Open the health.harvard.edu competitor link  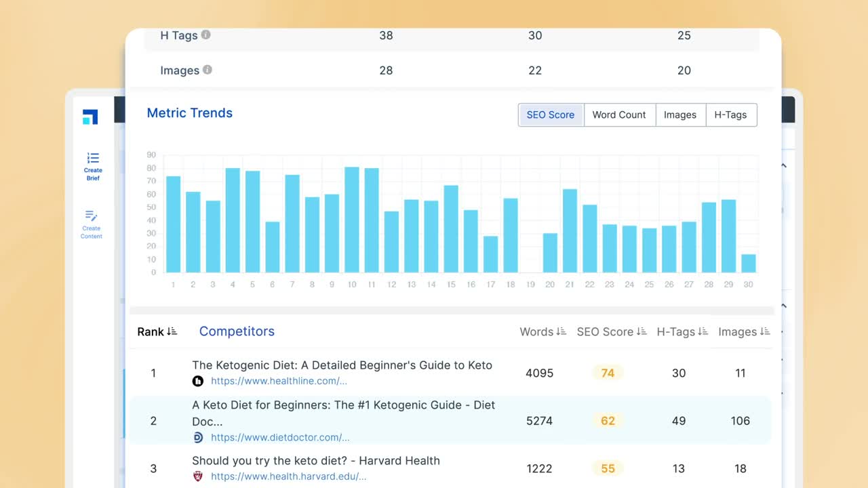pyautogui.click(x=288, y=476)
